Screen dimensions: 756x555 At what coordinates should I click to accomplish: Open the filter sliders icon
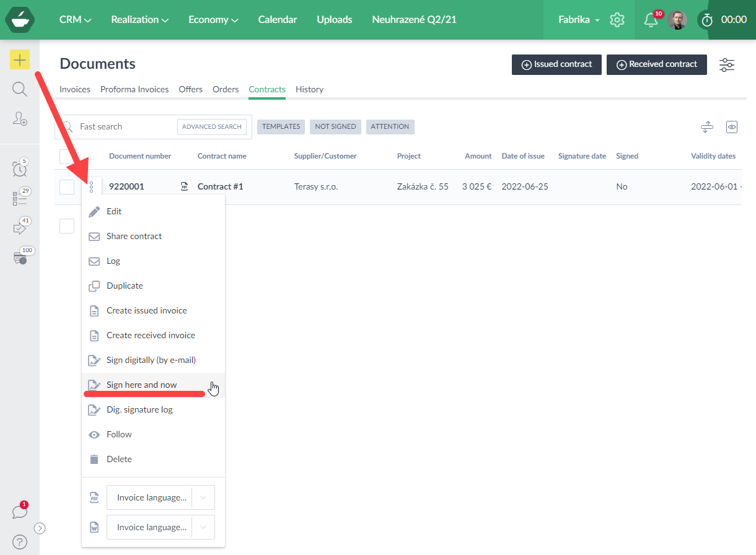(x=726, y=64)
